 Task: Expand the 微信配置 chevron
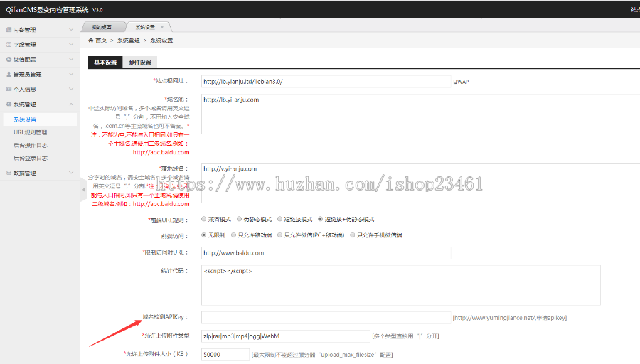click(x=71, y=60)
